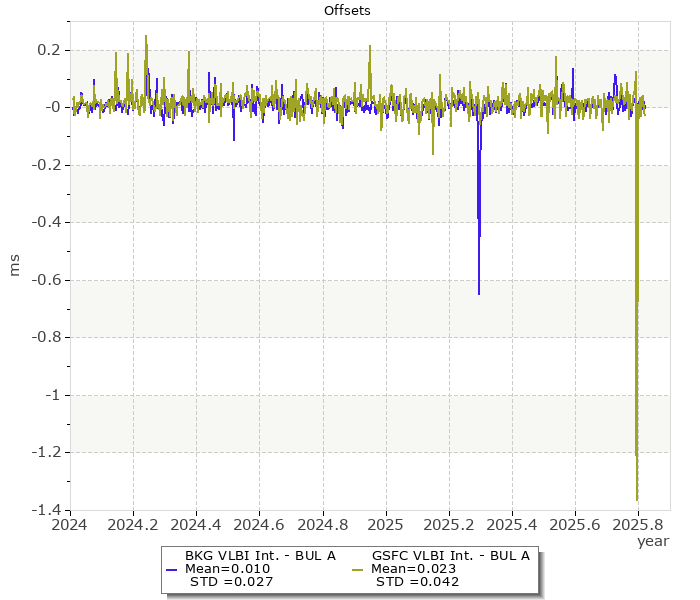
Task: Click the 2025.8 x-axis tick label
Action: point(638,523)
